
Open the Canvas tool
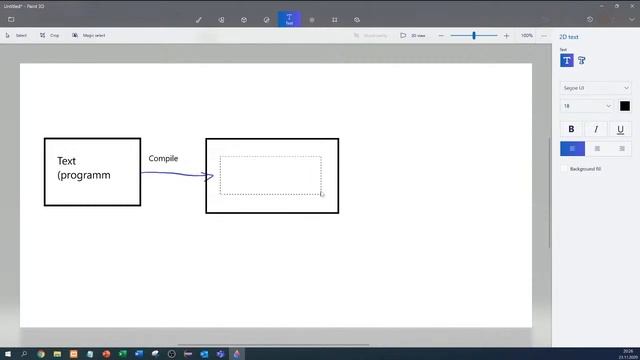click(335, 20)
